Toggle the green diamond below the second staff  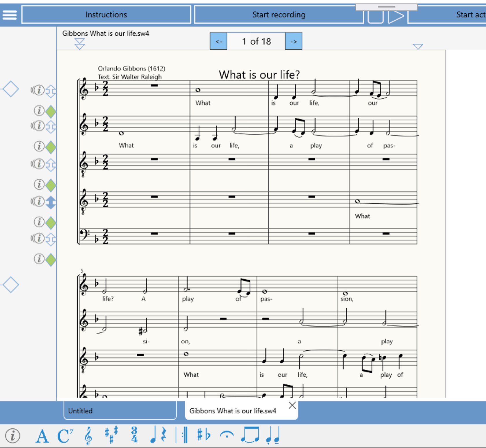pos(51,147)
